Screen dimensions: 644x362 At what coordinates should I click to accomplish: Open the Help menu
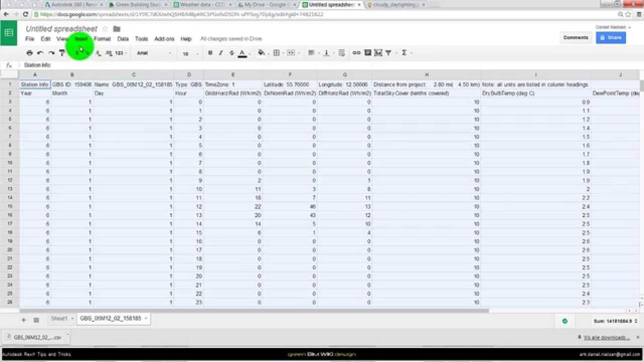(x=186, y=39)
